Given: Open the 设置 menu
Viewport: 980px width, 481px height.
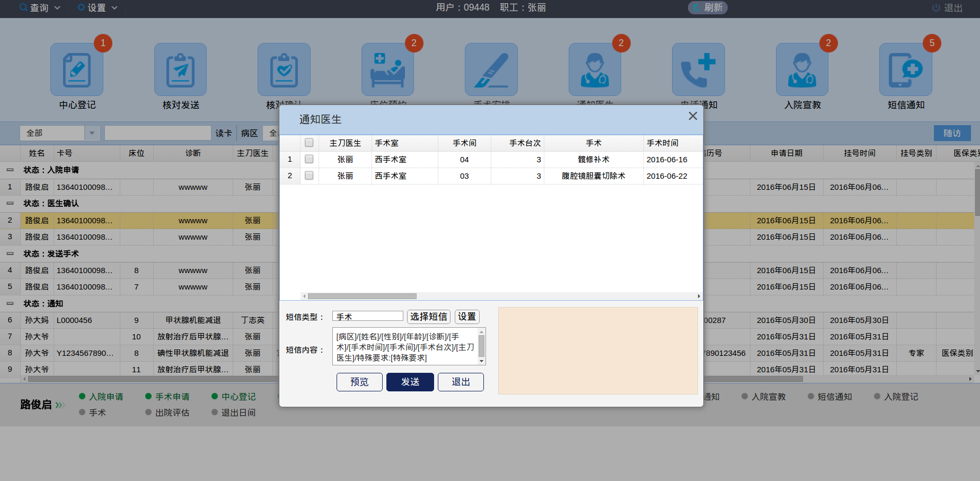Looking at the screenshot, I should coord(98,7).
